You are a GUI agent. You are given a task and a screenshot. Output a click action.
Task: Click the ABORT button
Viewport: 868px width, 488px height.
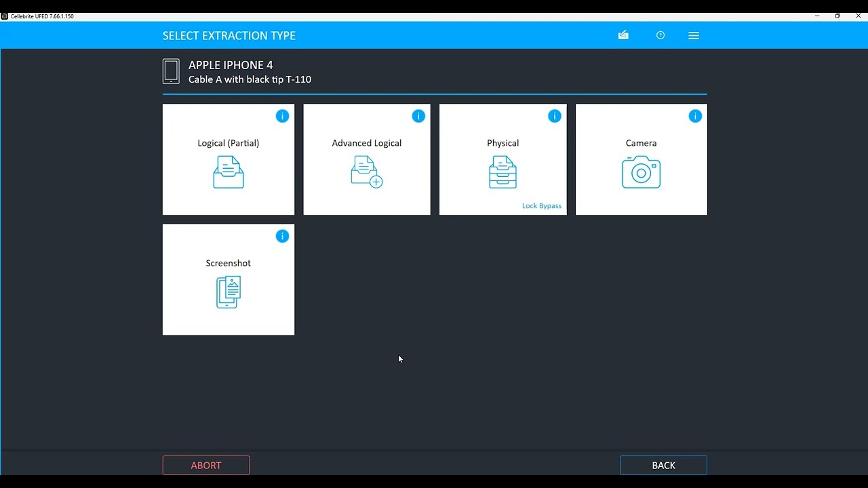(206, 465)
